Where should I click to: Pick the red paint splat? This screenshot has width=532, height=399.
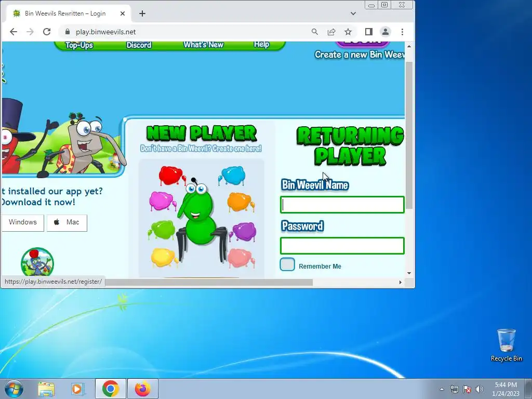tap(172, 176)
